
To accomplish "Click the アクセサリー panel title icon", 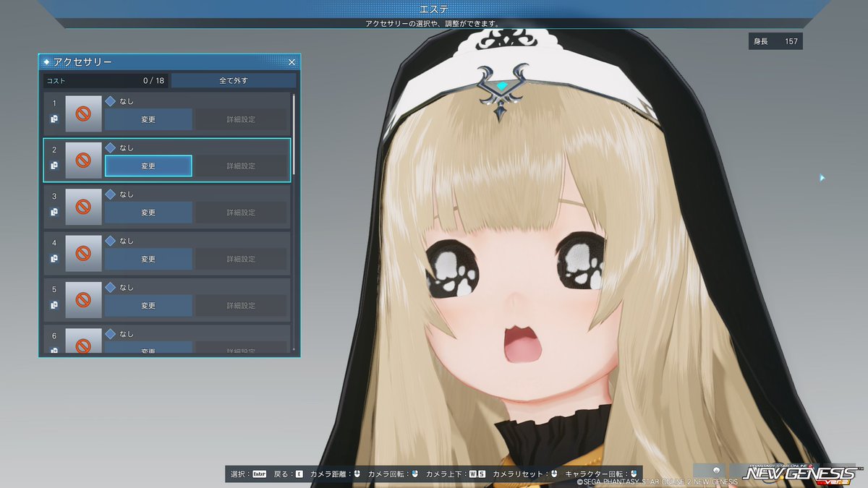I will pos(47,62).
